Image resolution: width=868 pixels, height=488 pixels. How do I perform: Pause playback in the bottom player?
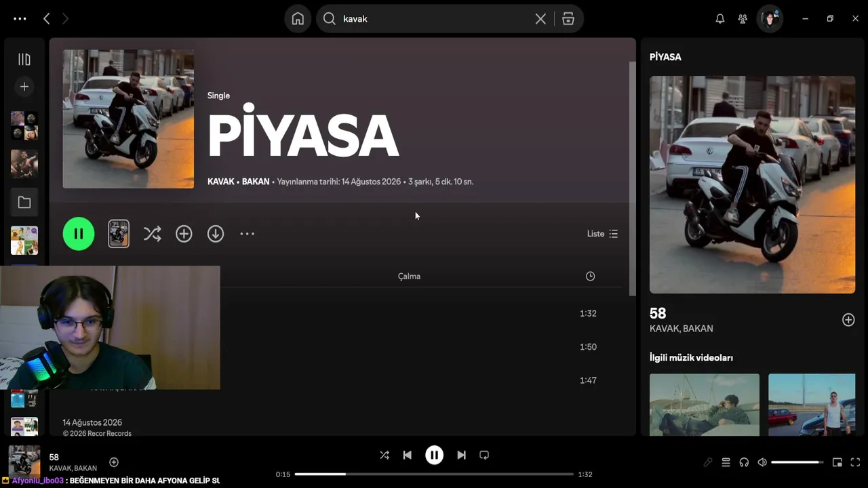434,455
